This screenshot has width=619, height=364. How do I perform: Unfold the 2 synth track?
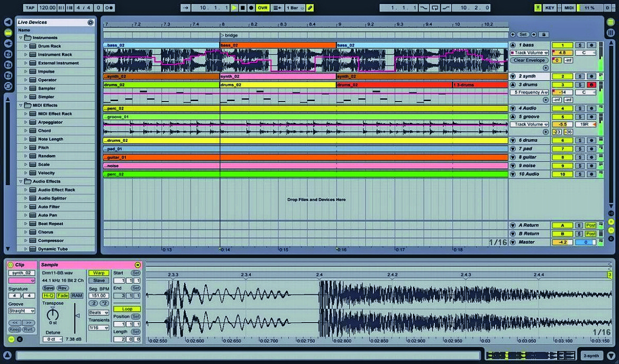[513, 77]
